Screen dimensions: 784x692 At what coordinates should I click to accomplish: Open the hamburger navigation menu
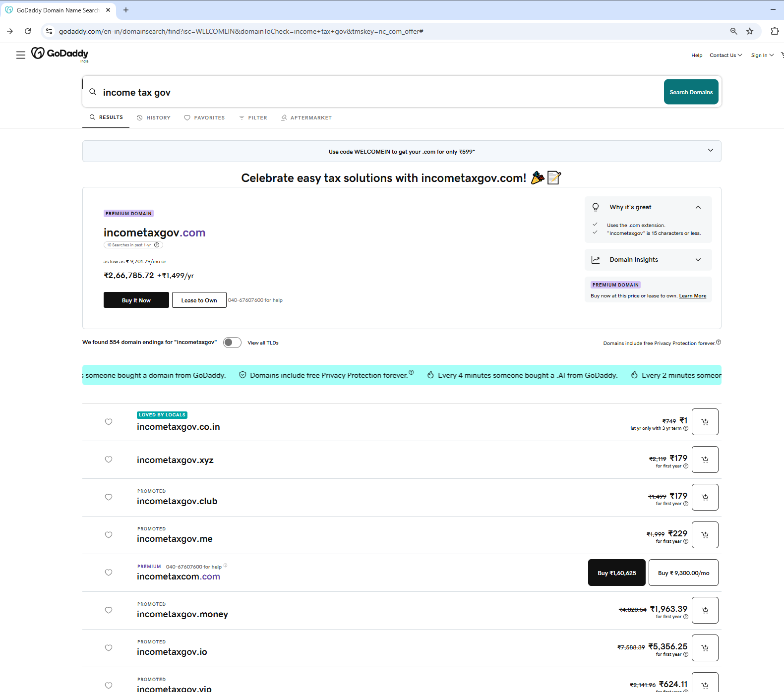tap(21, 55)
